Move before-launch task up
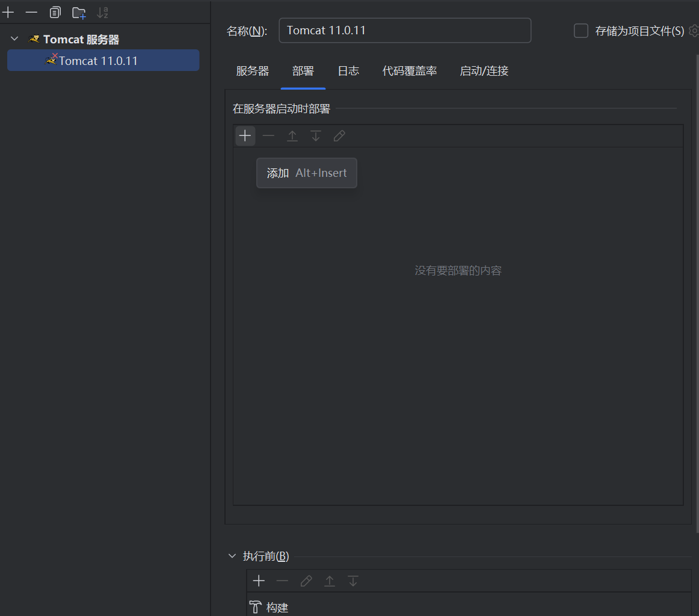This screenshot has width=699, height=616. (330, 581)
